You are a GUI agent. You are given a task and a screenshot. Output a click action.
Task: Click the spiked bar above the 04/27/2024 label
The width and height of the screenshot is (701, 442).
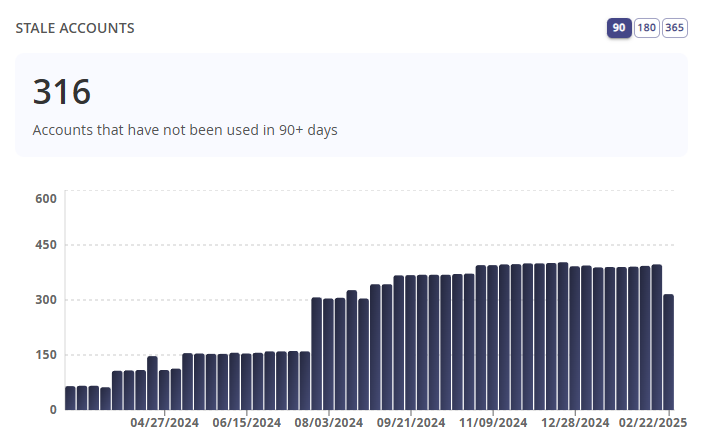coord(152,383)
